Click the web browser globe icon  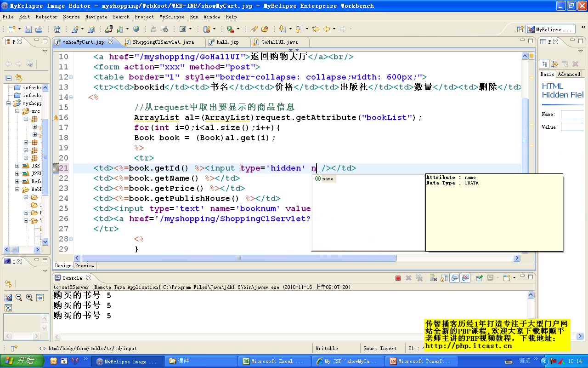(x=136, y=29)
